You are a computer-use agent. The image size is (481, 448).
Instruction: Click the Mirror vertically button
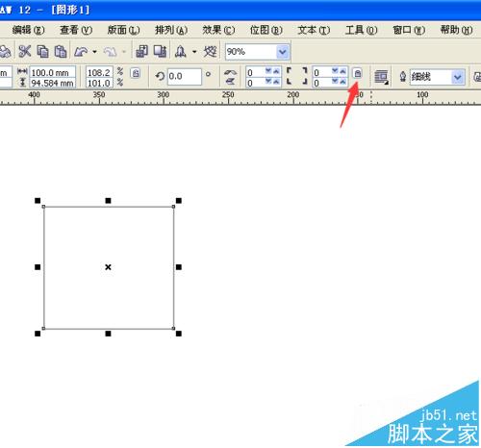(230, 82)
